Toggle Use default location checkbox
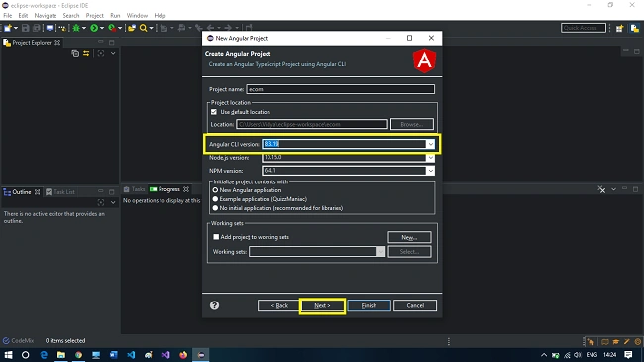644x362 pixels. (x=214, y=112)
